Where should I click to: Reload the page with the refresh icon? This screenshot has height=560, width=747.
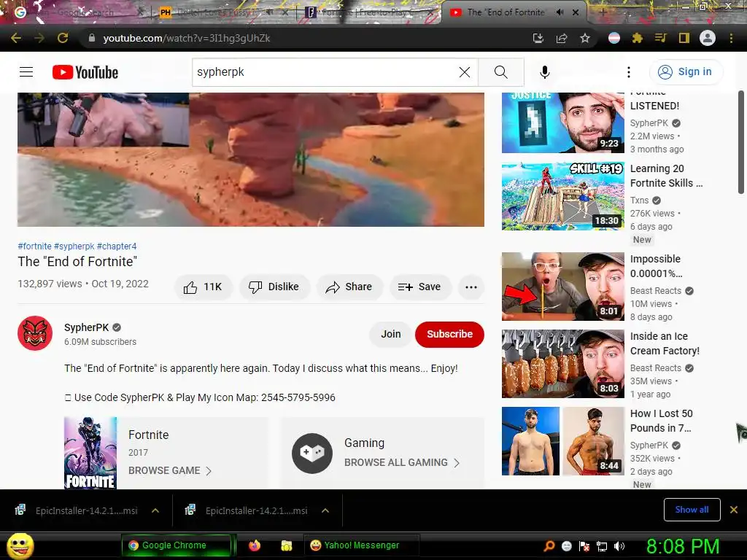(x=63, y=38)
